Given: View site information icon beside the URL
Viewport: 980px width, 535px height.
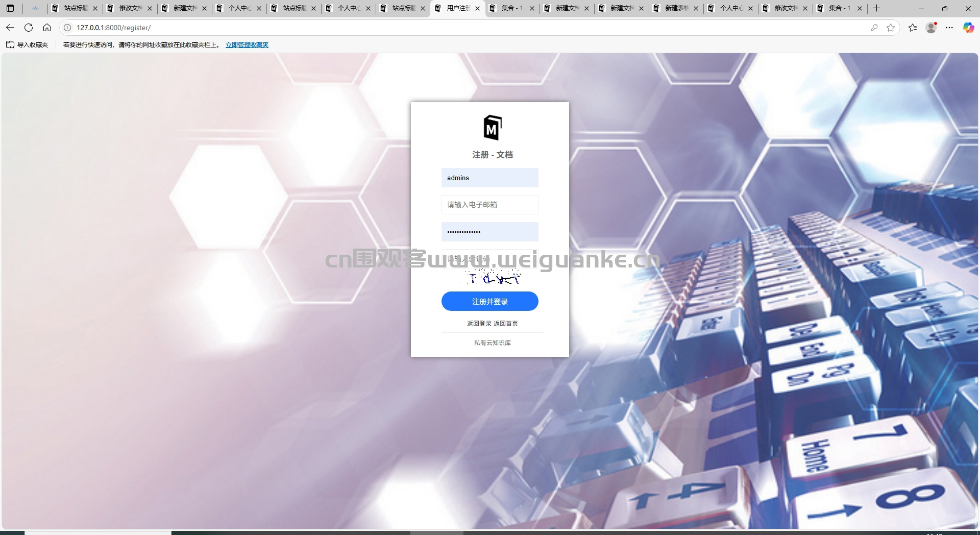Looking at the screenshot, I should [67, 28].
